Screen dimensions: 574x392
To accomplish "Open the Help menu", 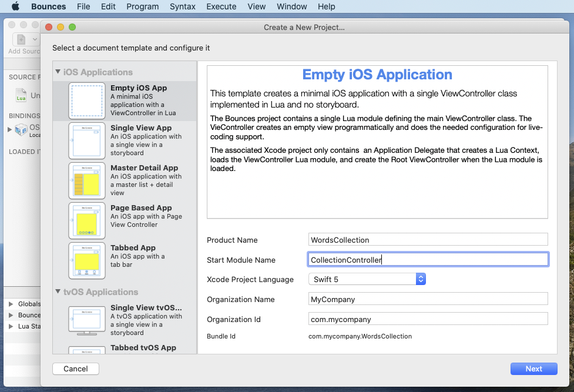I will (326, 6).
